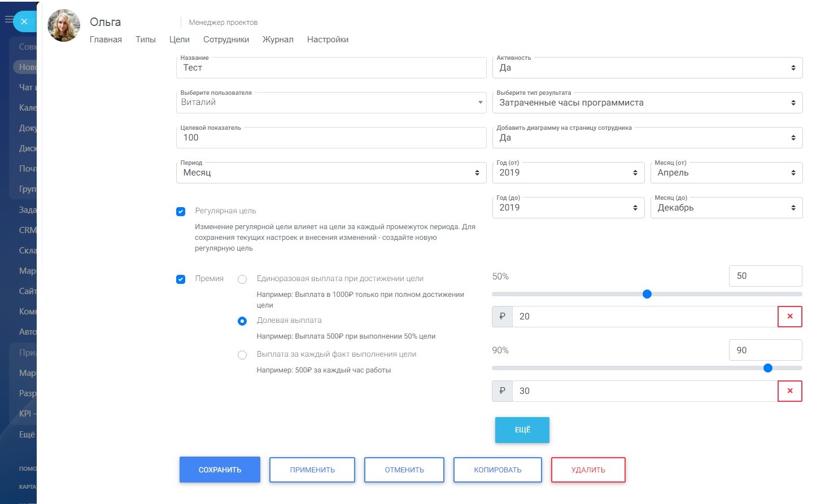Uncheck the Премия checkbox
Image resolution: width=825 pixels, height=504 pixels.
coord(181,279)
